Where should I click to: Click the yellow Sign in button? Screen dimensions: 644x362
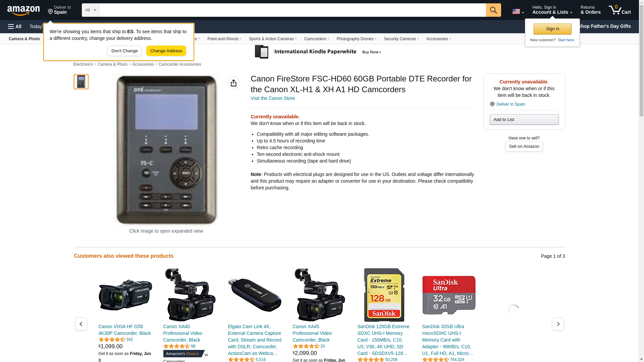[552, 29]
